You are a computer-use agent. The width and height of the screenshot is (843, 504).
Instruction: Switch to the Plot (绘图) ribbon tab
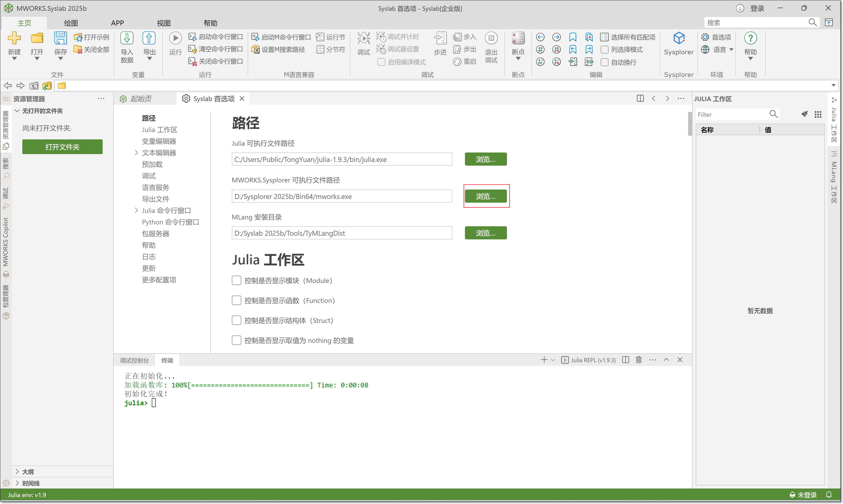(71, 23)
